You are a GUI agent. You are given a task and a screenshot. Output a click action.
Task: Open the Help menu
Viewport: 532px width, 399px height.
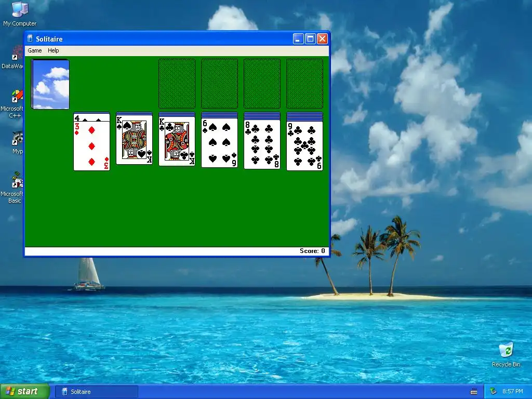pyautogui.click(x=54, y=50)
